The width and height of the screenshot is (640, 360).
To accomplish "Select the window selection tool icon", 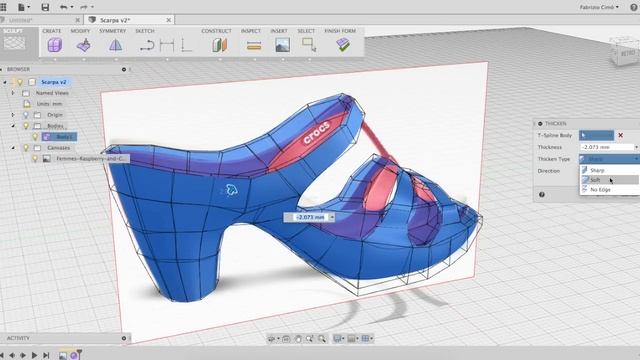I will click(x=309, y=44).
